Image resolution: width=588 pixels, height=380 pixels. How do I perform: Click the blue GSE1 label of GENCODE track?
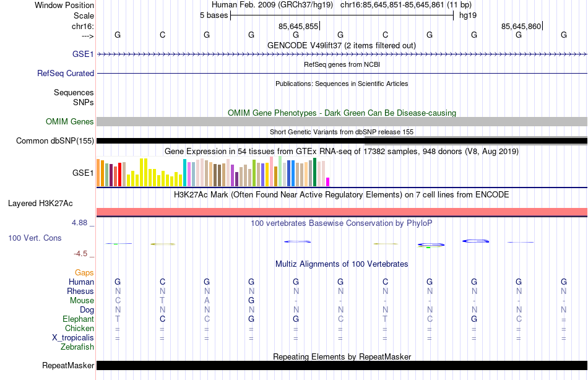click(83, 54)
